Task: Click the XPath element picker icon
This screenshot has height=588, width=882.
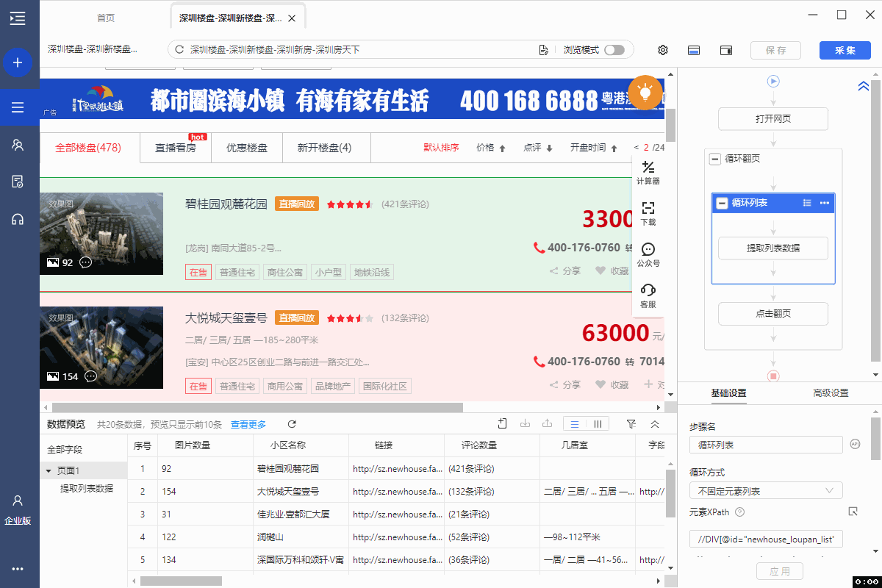Action: click(853, 512)
